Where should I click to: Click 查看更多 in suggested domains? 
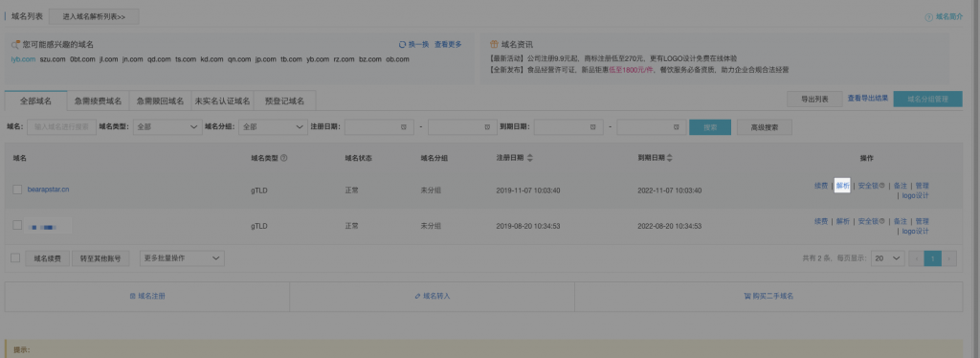[448, 44]
